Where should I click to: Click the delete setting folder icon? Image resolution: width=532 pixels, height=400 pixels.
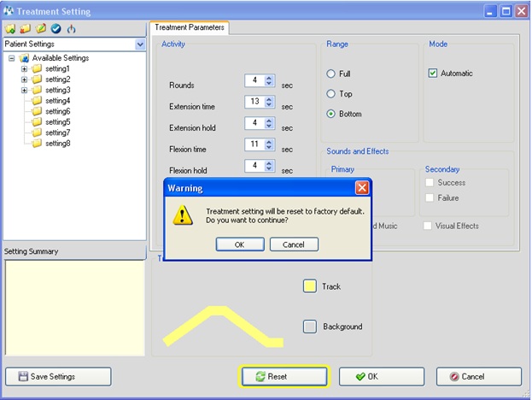[x=26, y=28]
